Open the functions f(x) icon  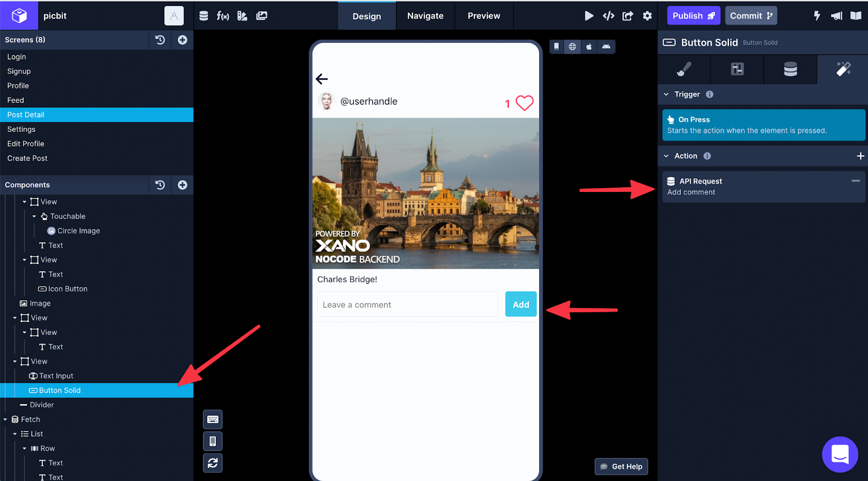coord(222,16)
